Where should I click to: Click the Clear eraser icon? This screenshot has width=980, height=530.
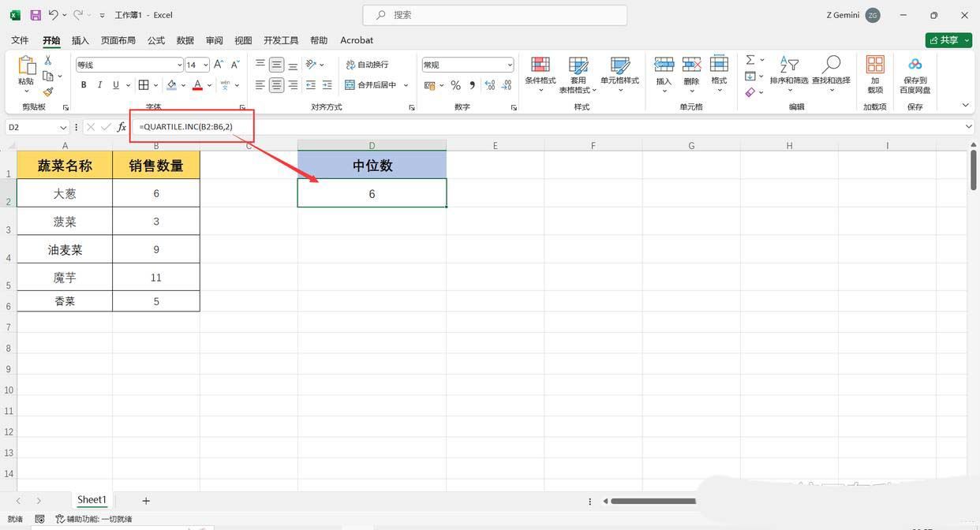[x=750, y=91]
